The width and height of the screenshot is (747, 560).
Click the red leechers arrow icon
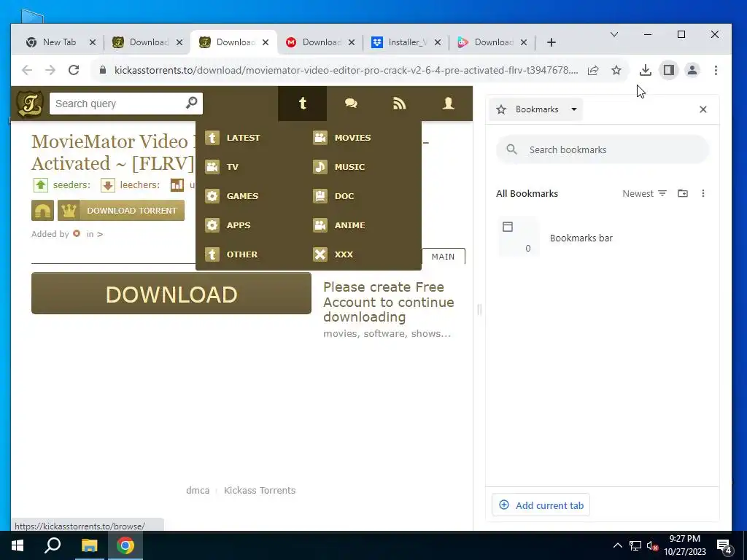[x=108, y=184]
